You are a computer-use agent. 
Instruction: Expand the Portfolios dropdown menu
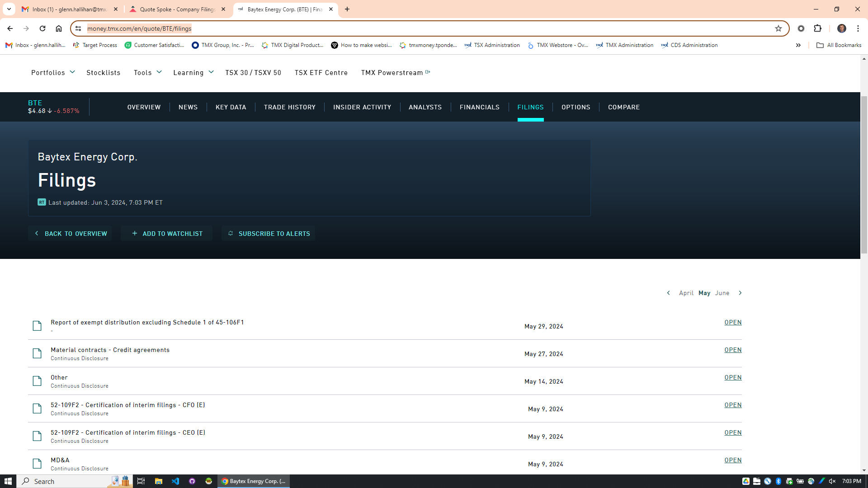[52, 72]
